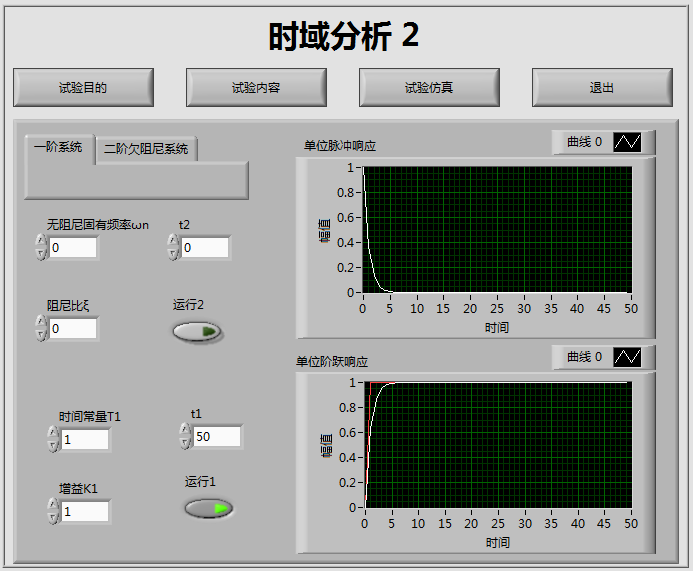The width and height of the screenshot is (693, 571).
Task: Click inside the 单位阶跃响应 plot area
Action: coord(499,445)
